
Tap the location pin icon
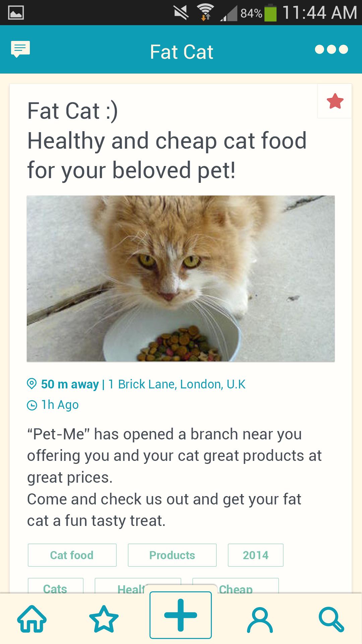coord(32,384)
